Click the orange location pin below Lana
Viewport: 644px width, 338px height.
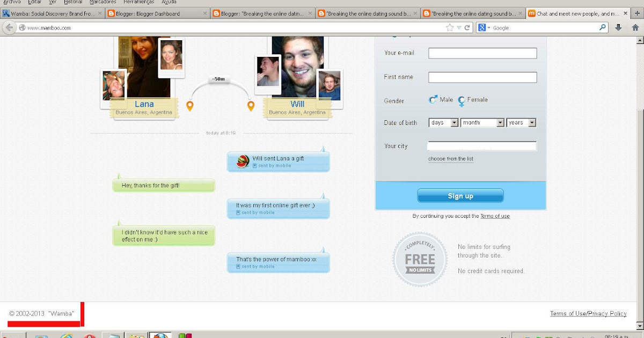pyautogui.click(x=189, y=106)
